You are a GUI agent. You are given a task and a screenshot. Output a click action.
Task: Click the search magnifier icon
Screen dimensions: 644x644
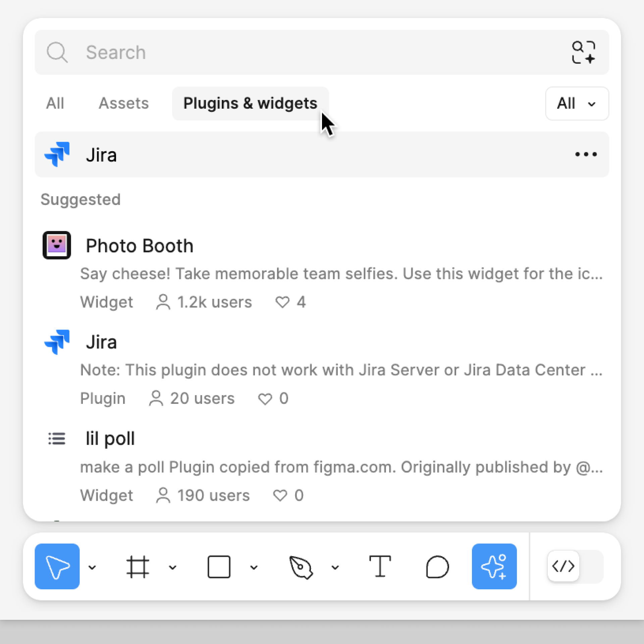(x=57, y=52)
